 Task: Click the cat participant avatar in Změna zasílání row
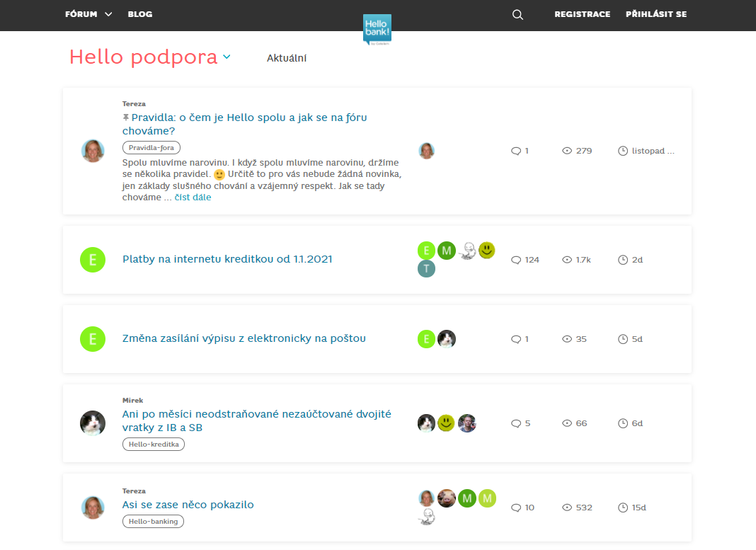(x=447, y=339)
